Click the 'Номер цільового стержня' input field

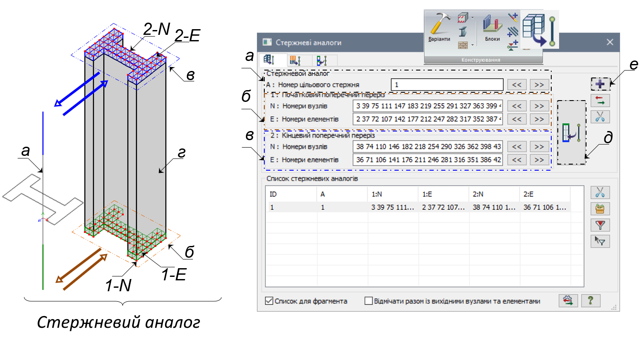point(447,84)
